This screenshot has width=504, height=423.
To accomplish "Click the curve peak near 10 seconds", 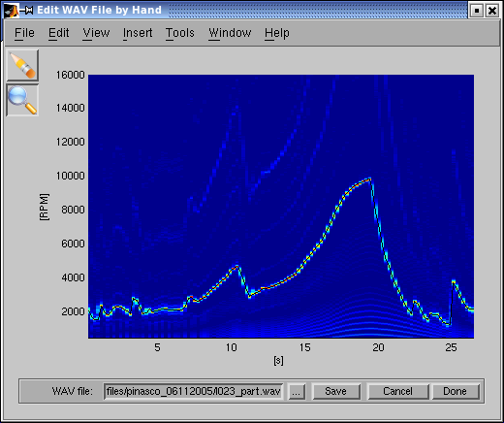I will coord(237,266).
